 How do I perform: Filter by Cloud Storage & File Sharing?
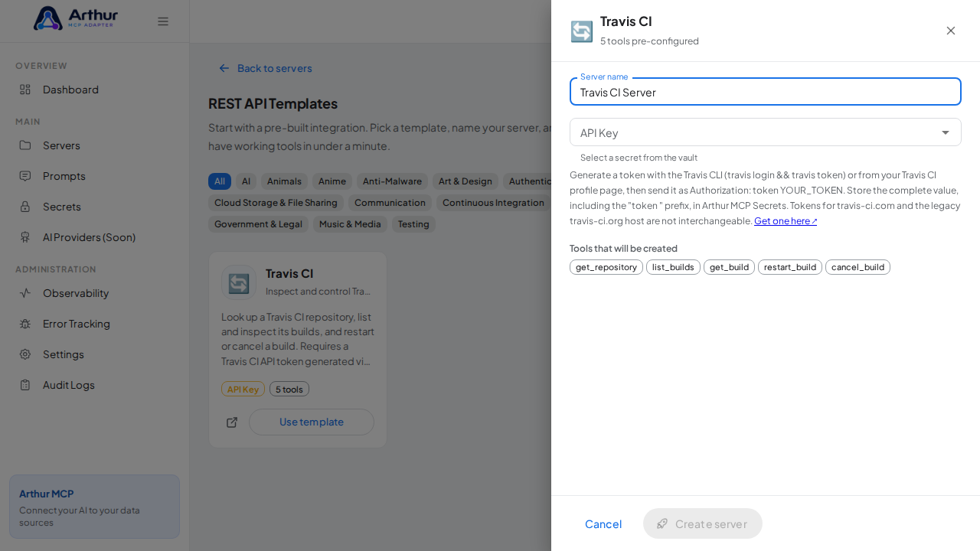click(x=276, y=203)
